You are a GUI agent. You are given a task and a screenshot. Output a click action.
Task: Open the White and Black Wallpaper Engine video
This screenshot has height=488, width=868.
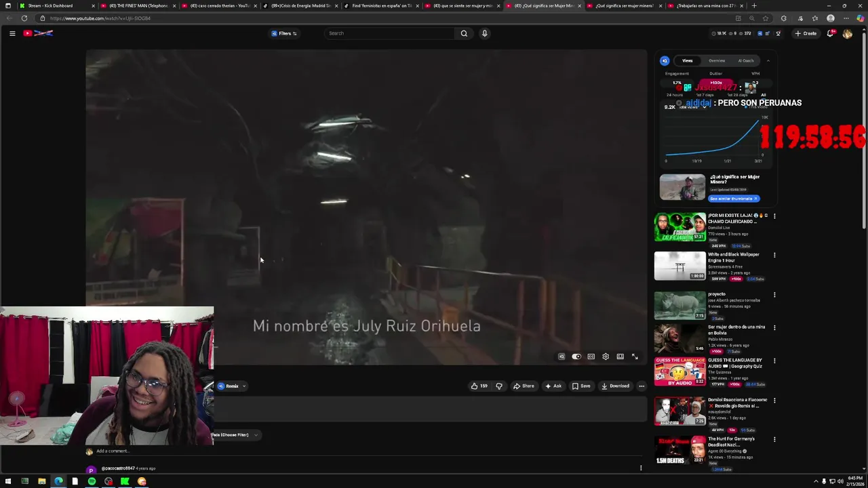(679, 266)
